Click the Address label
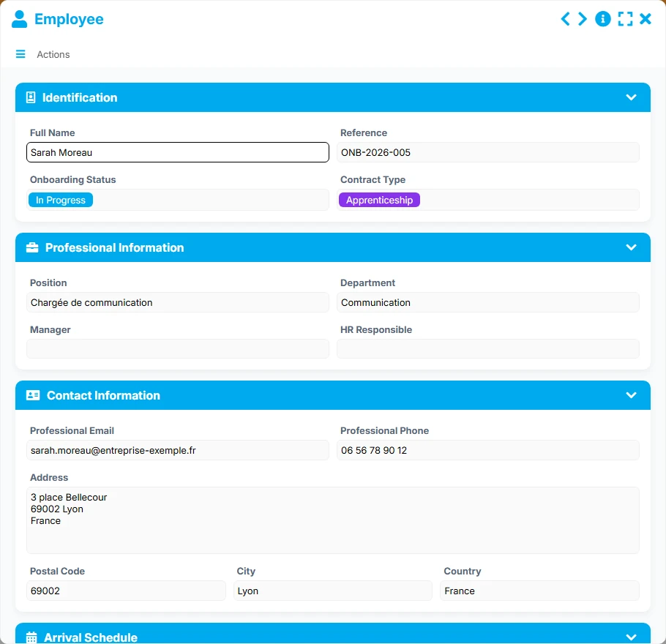This screenshot has width=666, height=644. click(x=49, y=477)
